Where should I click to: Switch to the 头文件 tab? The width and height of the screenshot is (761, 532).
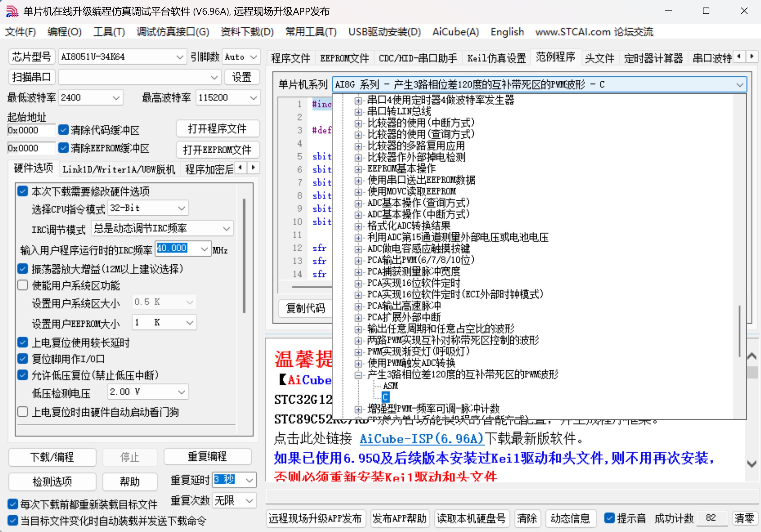point(599,58)
